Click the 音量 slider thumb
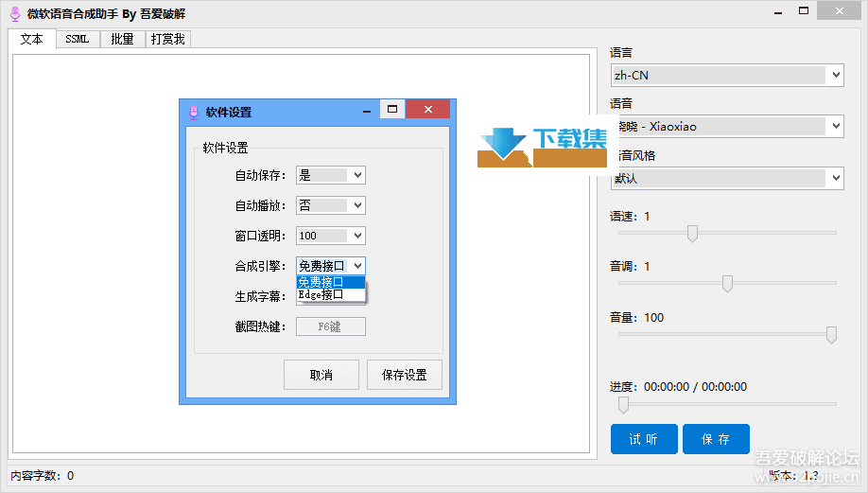 [831, 335]
